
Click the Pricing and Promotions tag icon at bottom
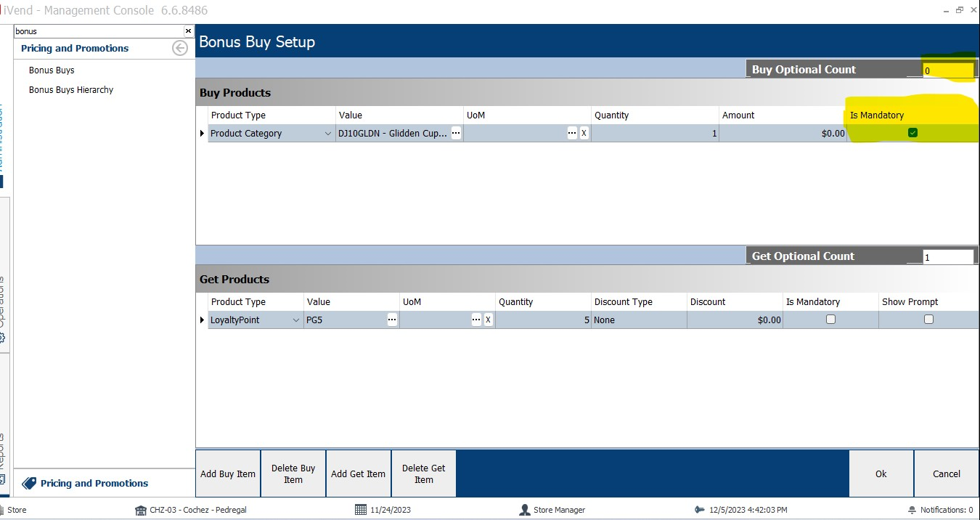click(x=29, y=483)
